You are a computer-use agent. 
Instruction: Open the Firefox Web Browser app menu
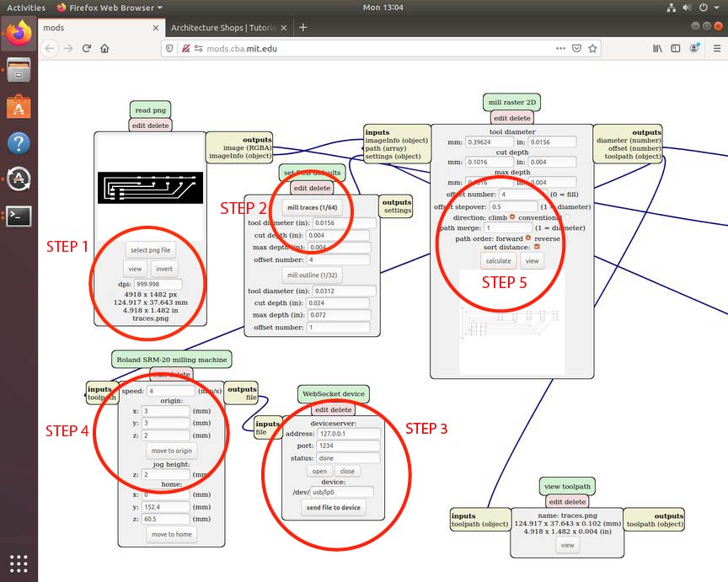pos(110,7)
